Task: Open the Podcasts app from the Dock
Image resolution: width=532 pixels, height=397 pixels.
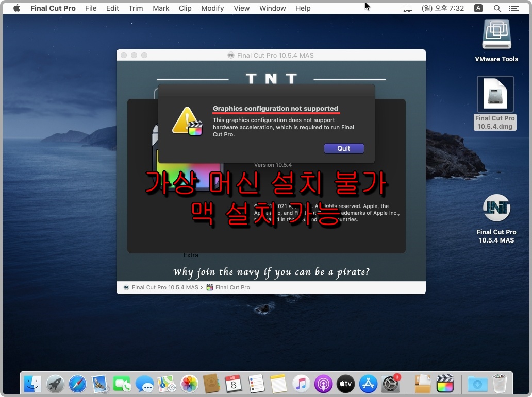Action: click(x=323, y=384)
